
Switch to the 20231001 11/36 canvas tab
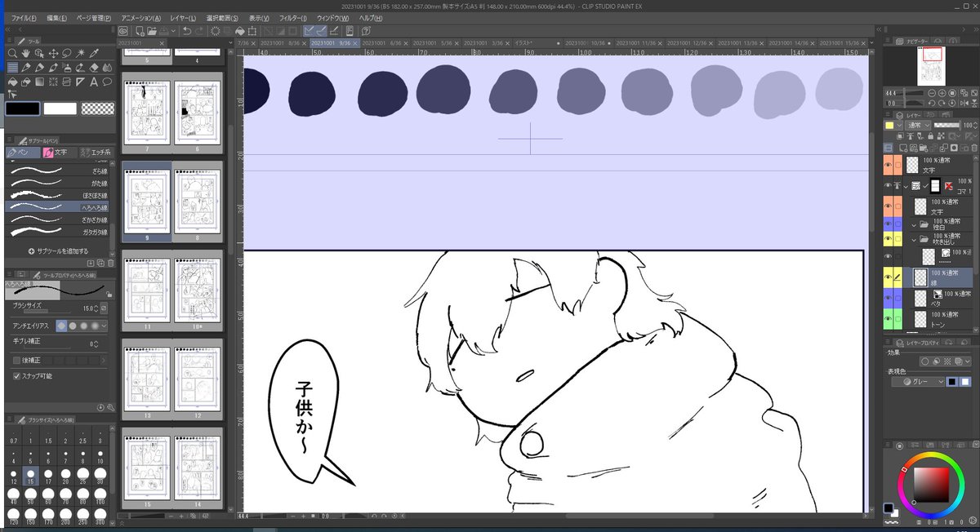[639, 42]
